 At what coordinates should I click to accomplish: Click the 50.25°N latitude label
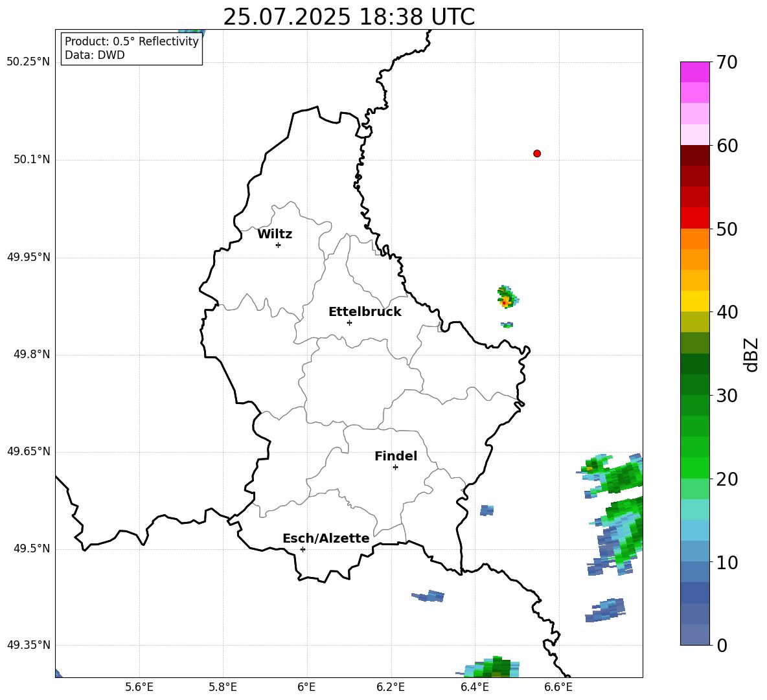(x=29, y=62)
